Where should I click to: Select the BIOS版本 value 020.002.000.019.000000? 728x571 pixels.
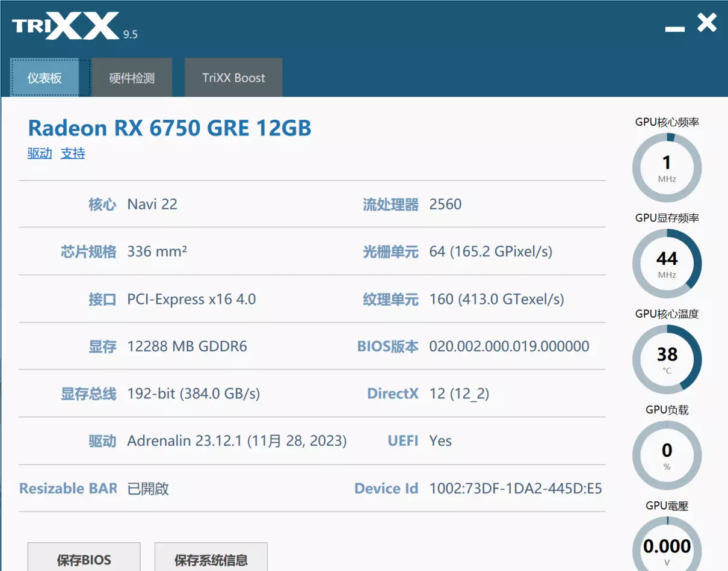509,347
